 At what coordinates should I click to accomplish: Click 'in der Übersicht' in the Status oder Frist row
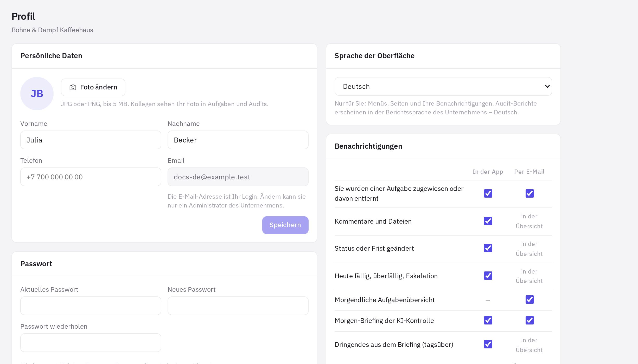coord(529,249)
